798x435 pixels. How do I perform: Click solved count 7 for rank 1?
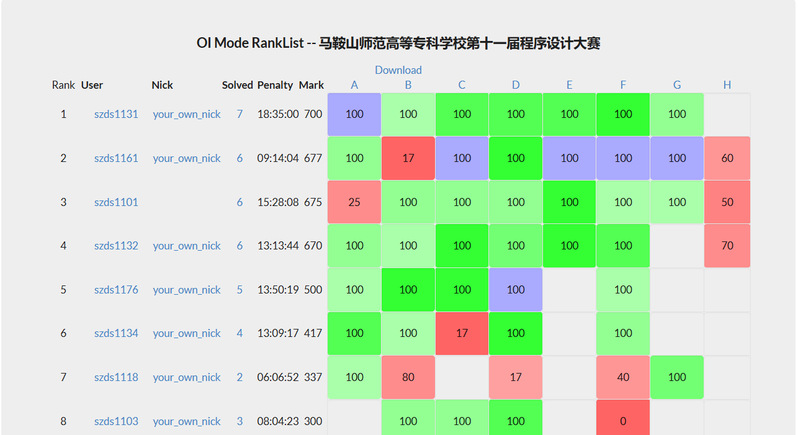coord(239,114)
